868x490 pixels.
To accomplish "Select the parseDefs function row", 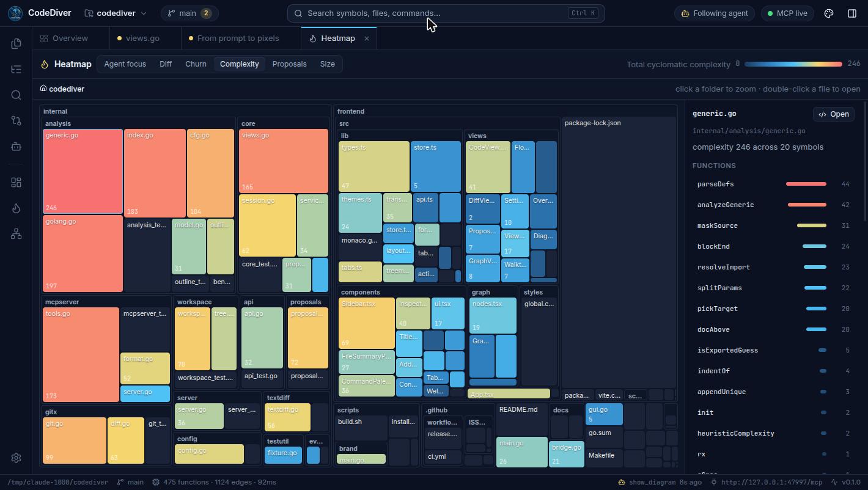I will 773,184.
